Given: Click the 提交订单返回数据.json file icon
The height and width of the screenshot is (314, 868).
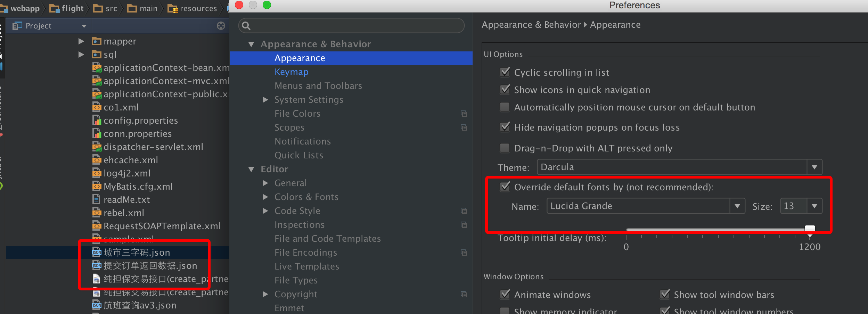Looking at the screenshot, I should coord(97,266).
